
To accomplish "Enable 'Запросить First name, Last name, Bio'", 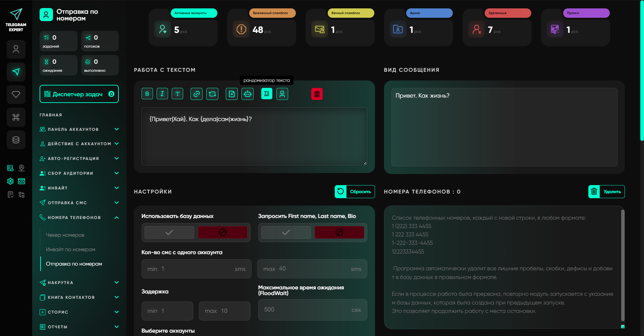I will [x=286, y=232].
